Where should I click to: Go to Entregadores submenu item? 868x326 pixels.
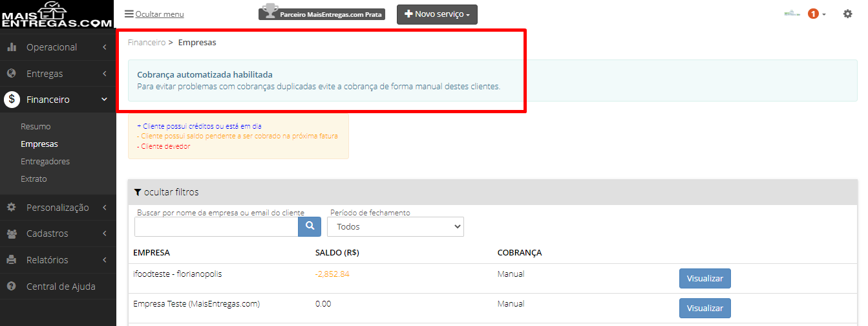(x=45, y=161)
